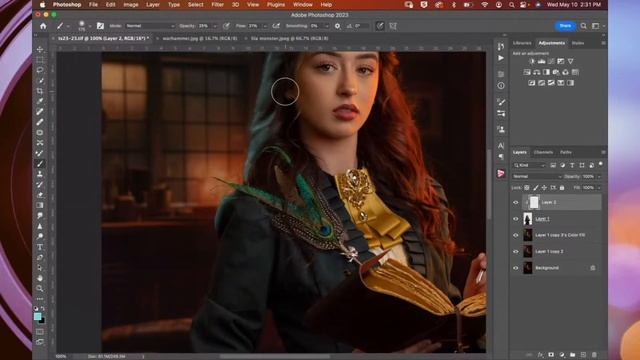Open Smoothing options gear icon
This screenshot has height=360, width=640.
(x=338, y=26)
